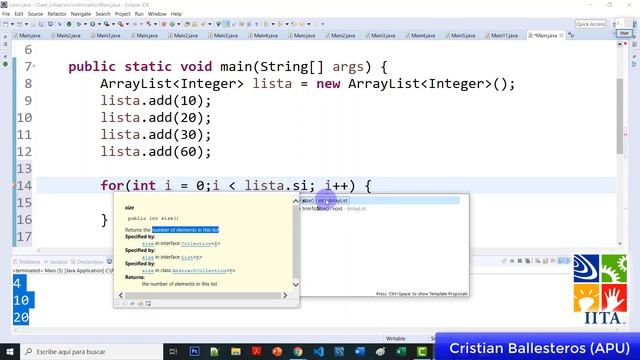Viewport: 640px width, 360px height.
Task: Switch to the Declaration tab
Action: click(87, 262)
